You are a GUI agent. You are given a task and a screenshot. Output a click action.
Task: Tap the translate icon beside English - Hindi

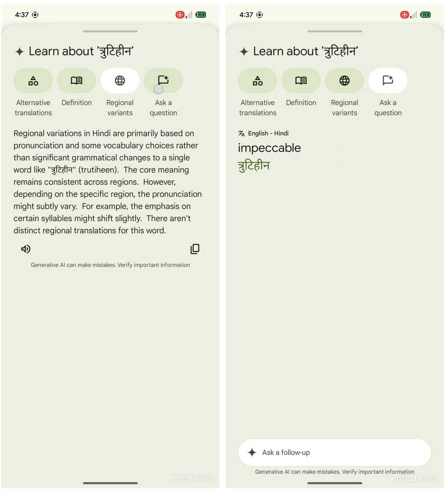(241, 133)
